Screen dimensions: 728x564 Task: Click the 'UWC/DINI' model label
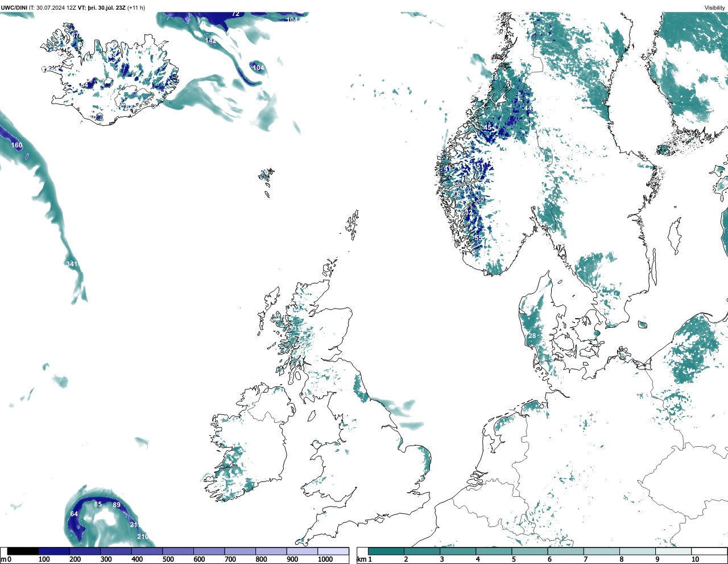[14, 8]
